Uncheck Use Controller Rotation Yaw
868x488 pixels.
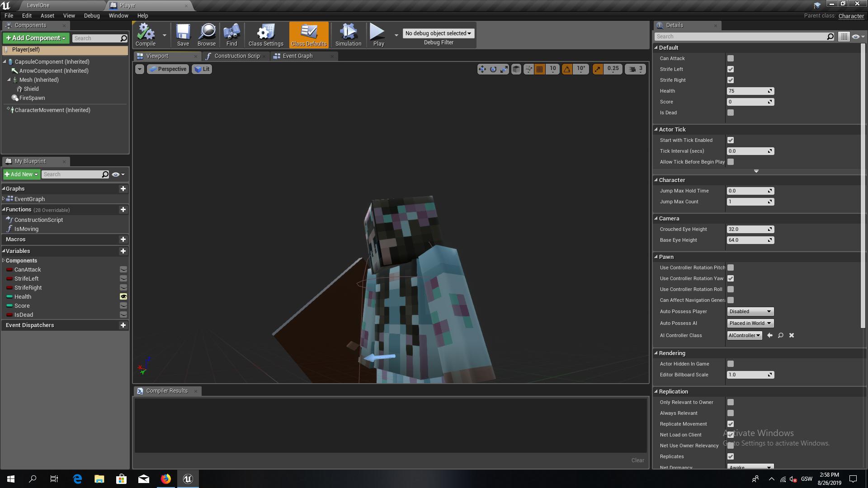pos(731,278)
